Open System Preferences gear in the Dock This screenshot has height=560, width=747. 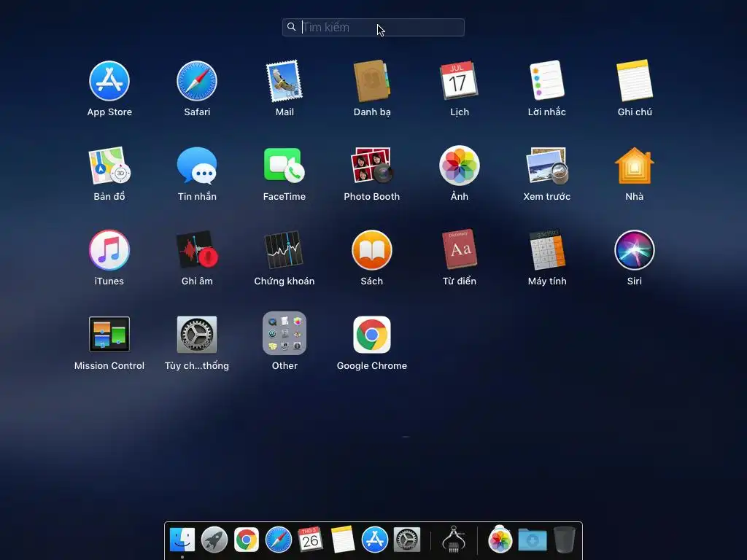(407, 540)
